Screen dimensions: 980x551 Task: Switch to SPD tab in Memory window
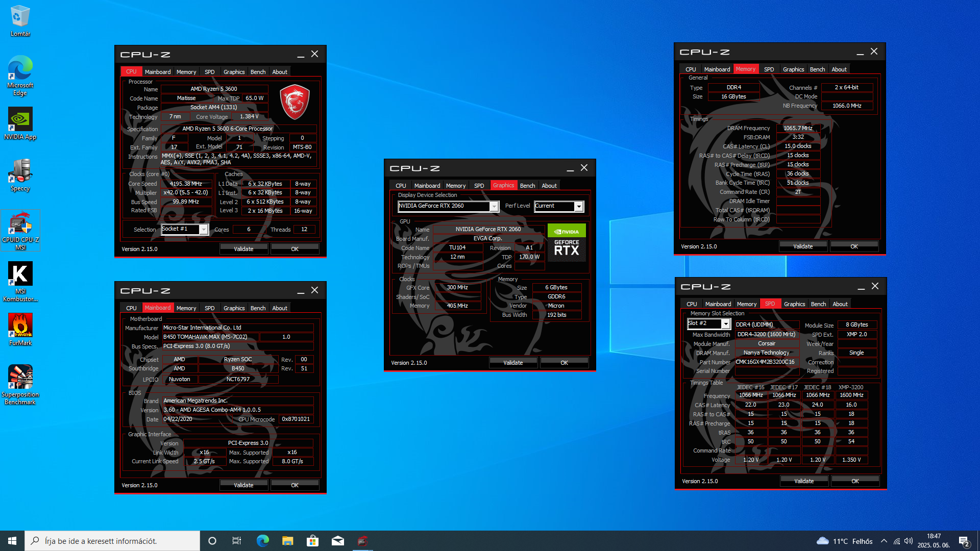coord(769,69)
